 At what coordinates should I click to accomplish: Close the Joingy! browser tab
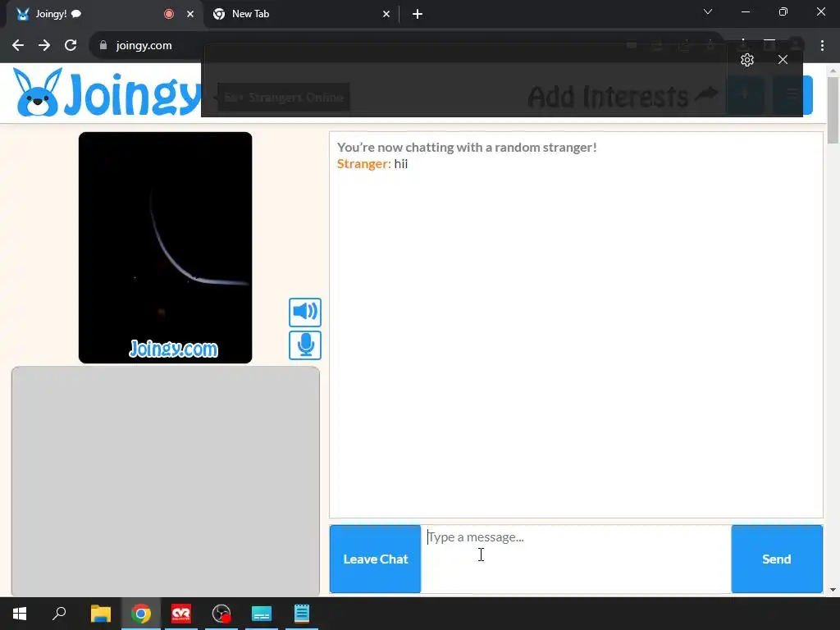190,14
